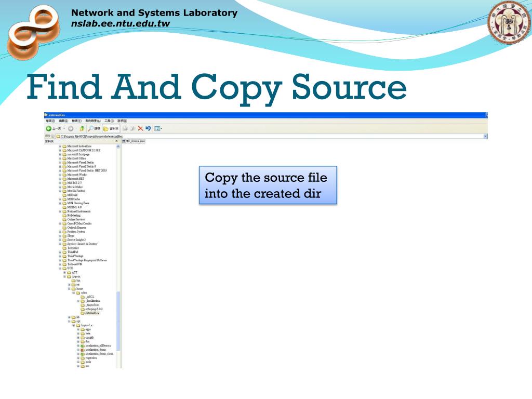This screenshot has width=532, height=399.
Task: Click the Mozilla Firefox folder icon
Action: (x=64, y=191)
